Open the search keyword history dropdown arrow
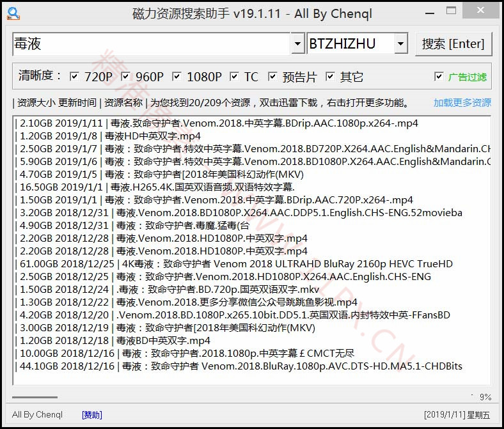Screen dimensions: 504x429 [x=298, y=43]
